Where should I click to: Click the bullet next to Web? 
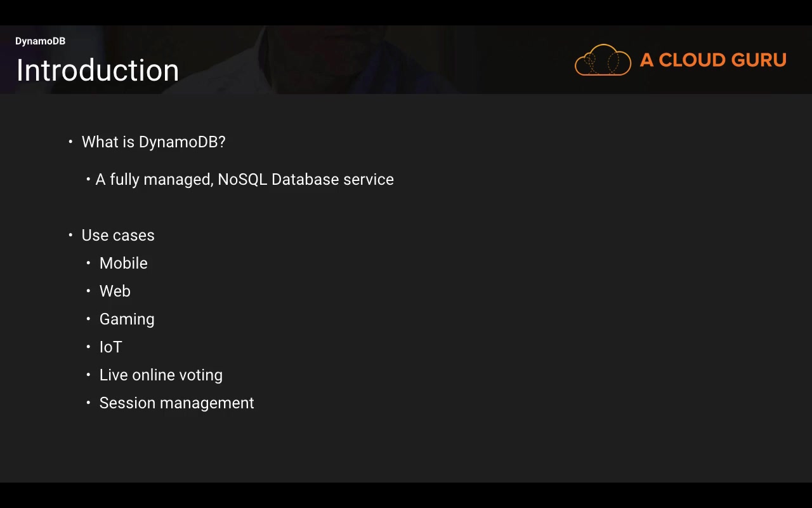click(88, 291)
